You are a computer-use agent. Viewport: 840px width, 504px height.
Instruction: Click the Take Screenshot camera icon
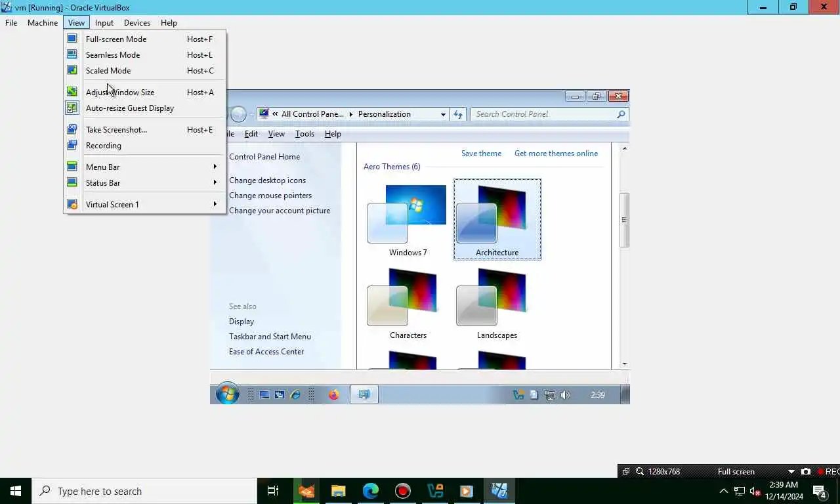(x=72, y=129)
